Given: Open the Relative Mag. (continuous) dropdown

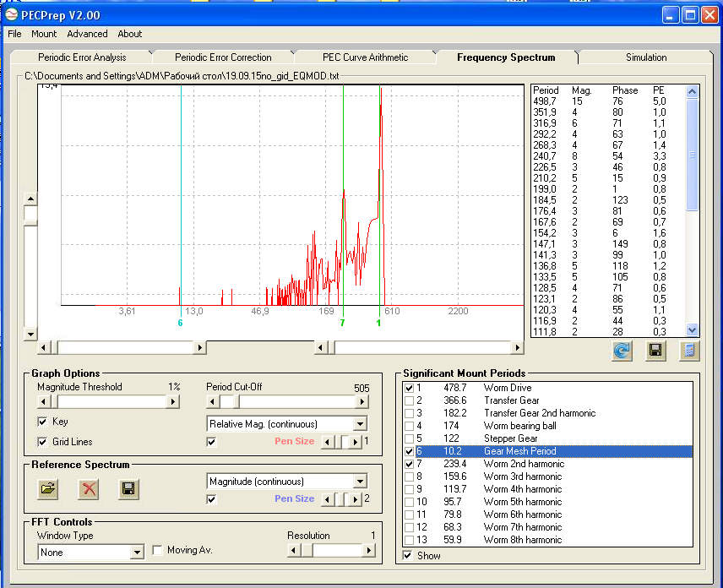Looking at the screenshot, I should point(360,424).
